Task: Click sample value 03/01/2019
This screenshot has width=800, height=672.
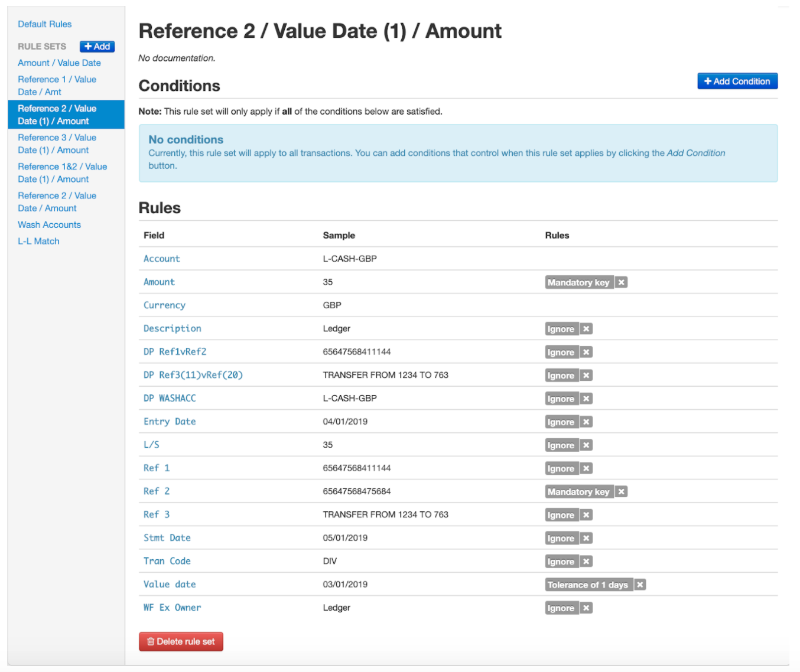Action: click(x=345, y=584)
